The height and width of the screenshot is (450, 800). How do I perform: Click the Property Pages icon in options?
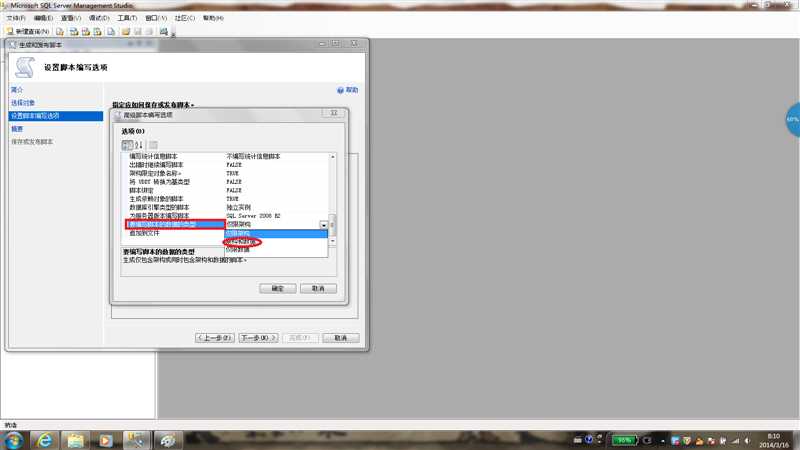[x=153, y=145]
